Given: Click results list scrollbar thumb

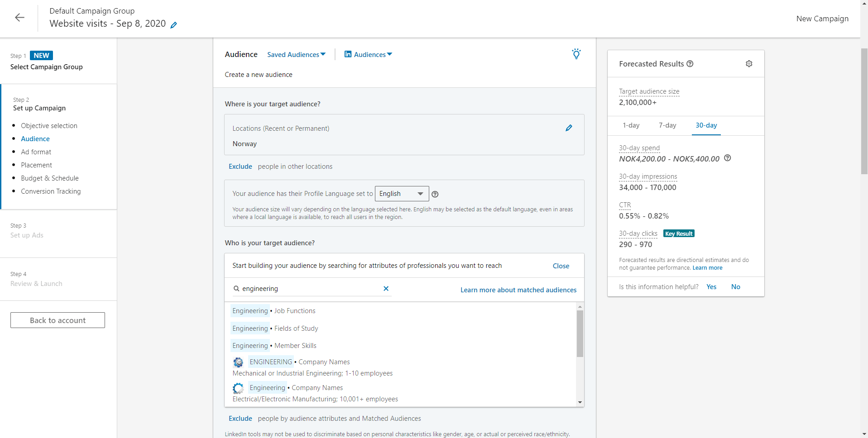Looking at the screenshot, I should (580, 333).
